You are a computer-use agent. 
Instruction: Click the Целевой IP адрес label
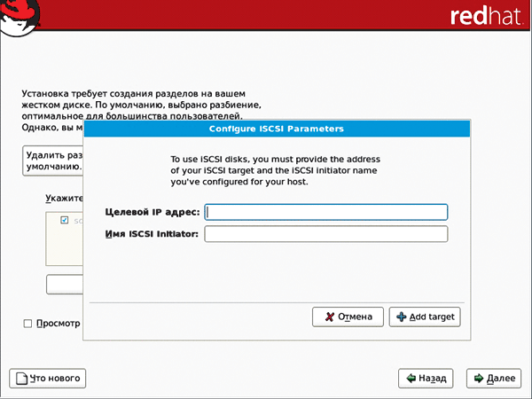pyautogui.click(x=153, y=212)
